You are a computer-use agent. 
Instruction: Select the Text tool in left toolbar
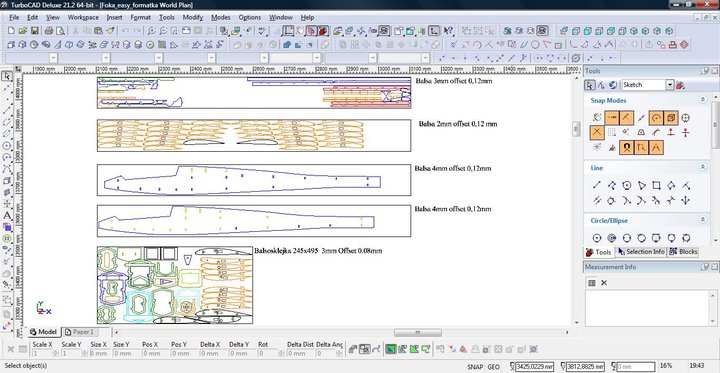coord(7,215)
